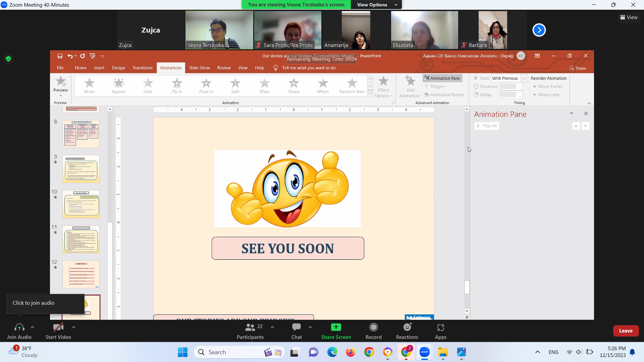Switch to the Transitions ribbon tab
The width and height of the screenshot is (644, 362).
pyautogui.click(x=142, y=68)
